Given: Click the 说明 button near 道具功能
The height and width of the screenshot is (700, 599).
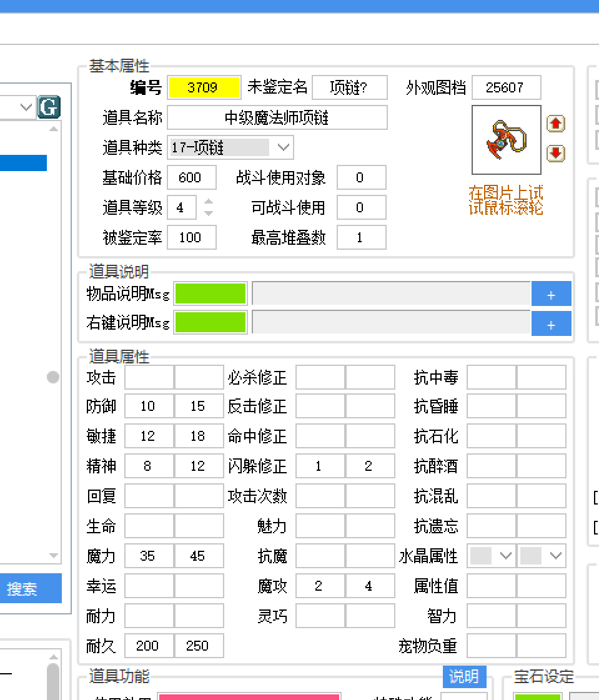Looking at the screenshot, I should click(464, 677).
